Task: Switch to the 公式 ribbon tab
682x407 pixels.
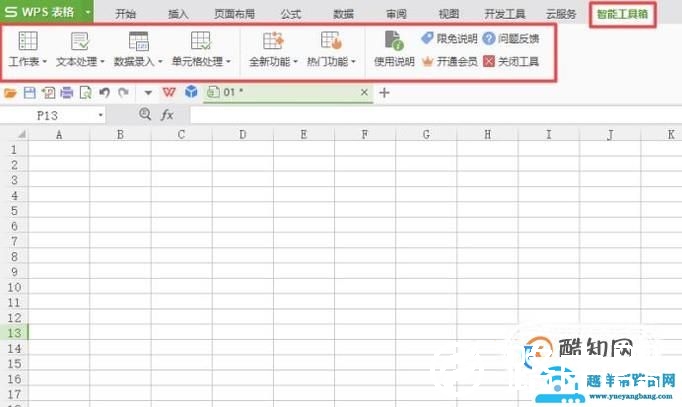Action: (291, 14)
